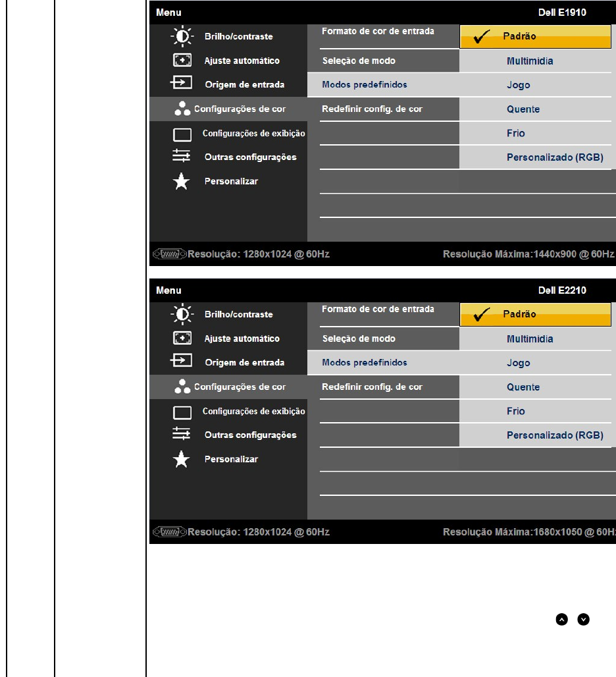This screenshot has height=677, width=616.
Task: Click Personalizar label in E1910 menu
Action: coord(231,181)
